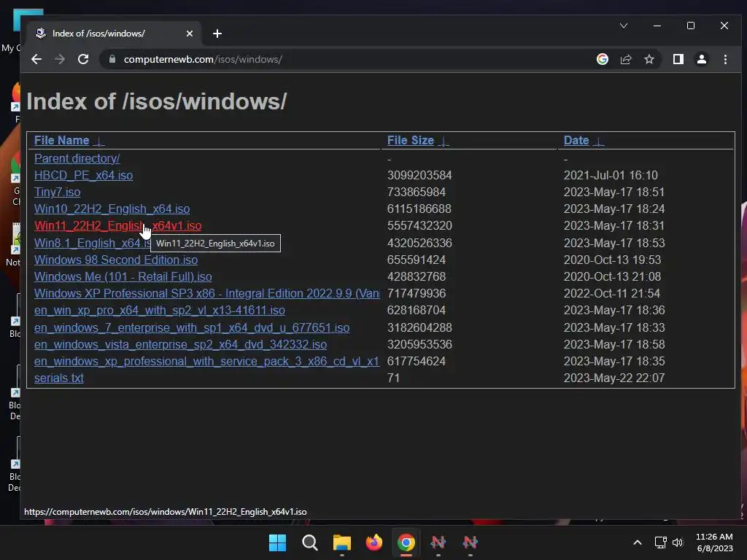
Task: Open volume control in system tray
Action: pyautogui.click(x=677, y=542)
